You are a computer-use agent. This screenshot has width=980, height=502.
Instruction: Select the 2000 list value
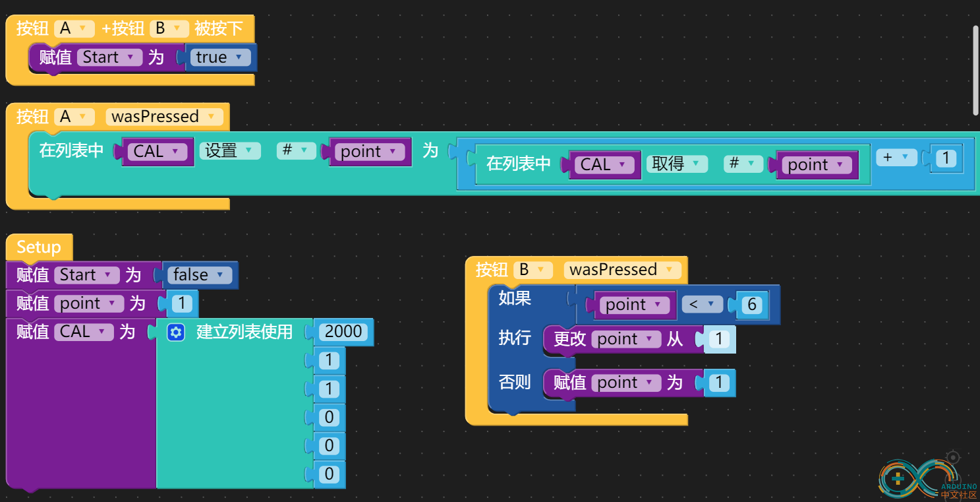coord(343,332)
